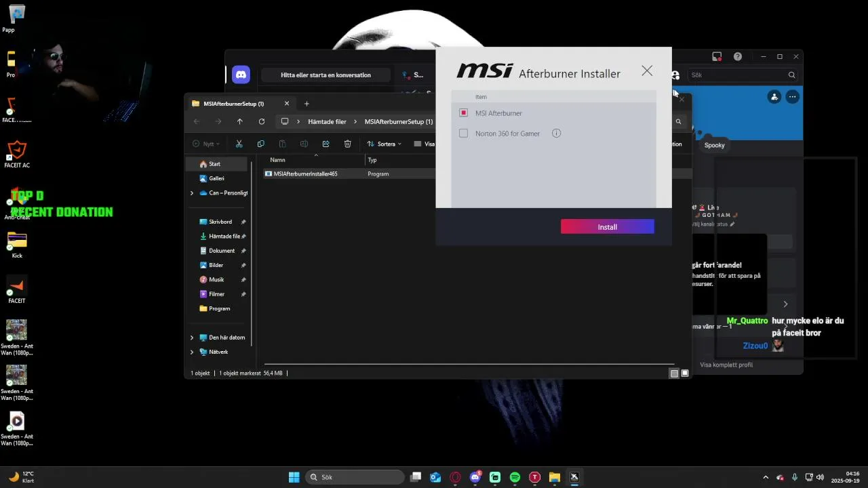Click 'Visa komplett profil' link

pyautogui.click(x=726, y=365)
